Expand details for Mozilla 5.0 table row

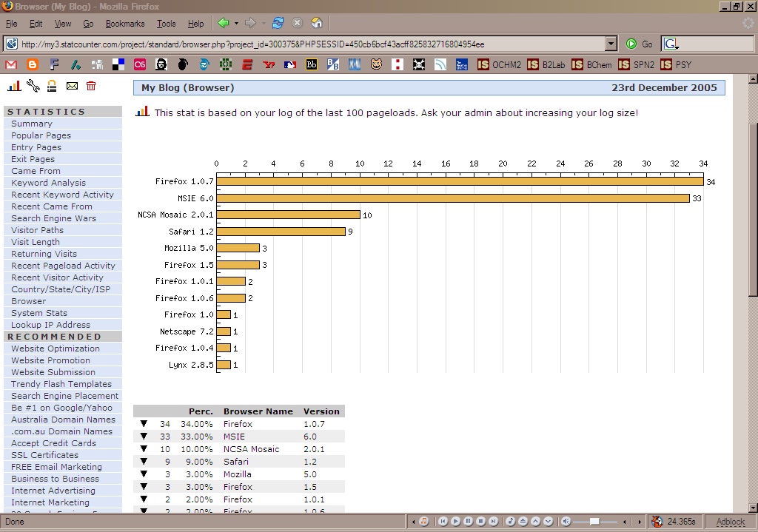pos(144,474)
